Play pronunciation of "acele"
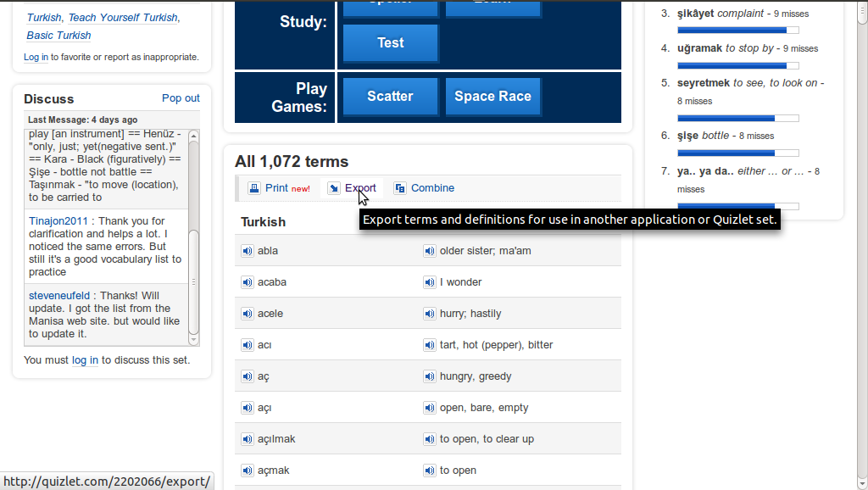 point(247,314)
